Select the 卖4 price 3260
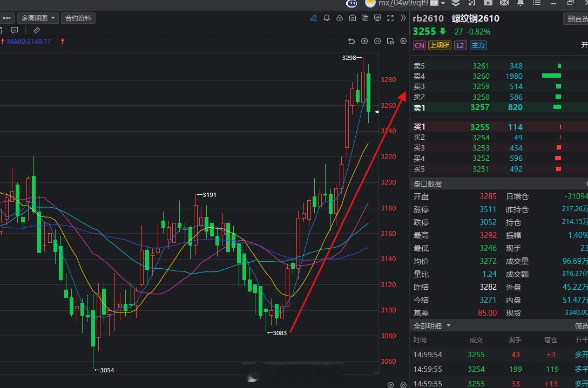 tap(481, 76)
